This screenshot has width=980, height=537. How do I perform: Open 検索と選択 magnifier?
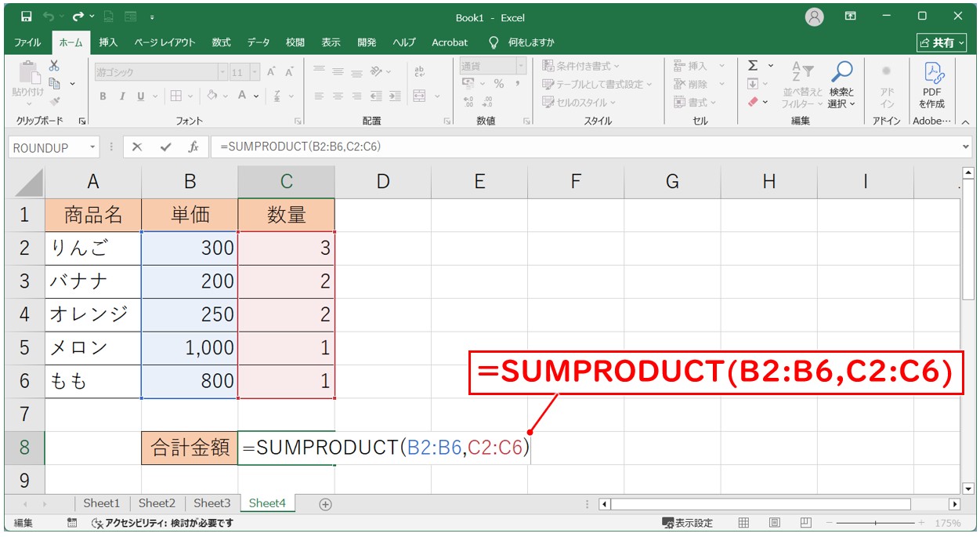click(841, 85)
